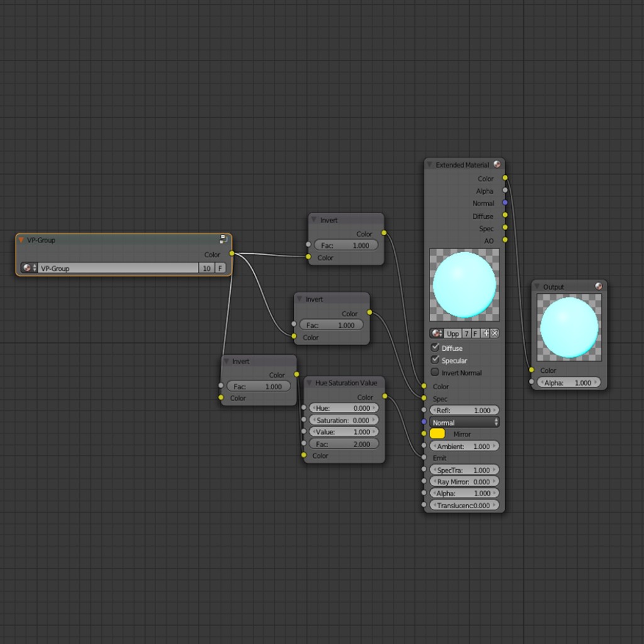Disable the Diffuse checkbox
This screenshot has height=644, width=644.
[435, 348]
